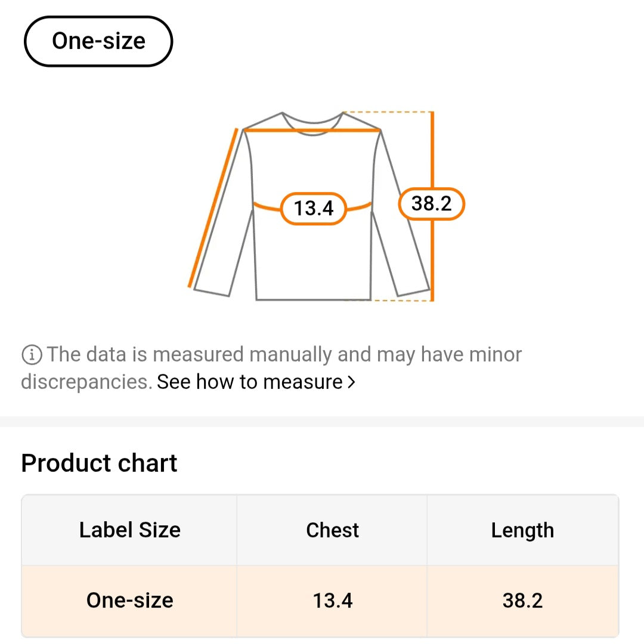Click the 38.2 length badge on diagram
644x644 pixels.
(431, 204)
